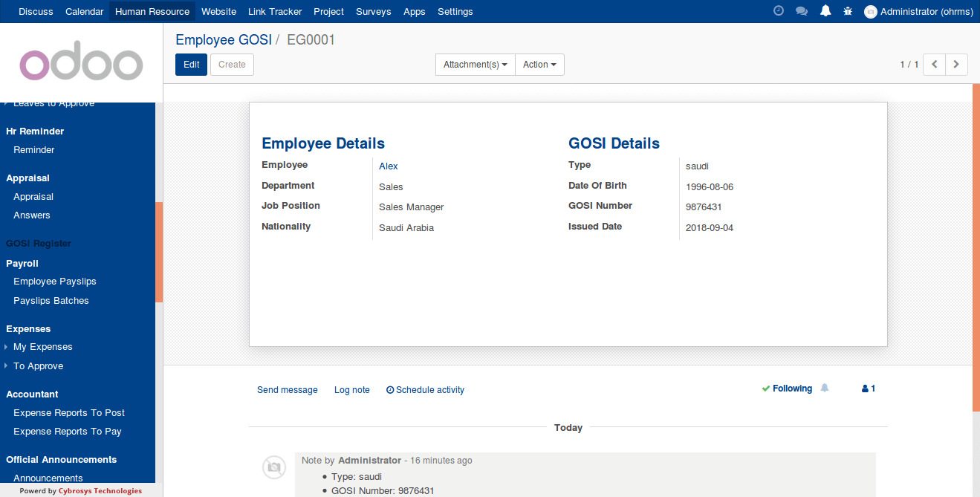This screenshot has height=497, width=980.
Task: Click Schedule activity in the chatter
Action: (425, 390)
